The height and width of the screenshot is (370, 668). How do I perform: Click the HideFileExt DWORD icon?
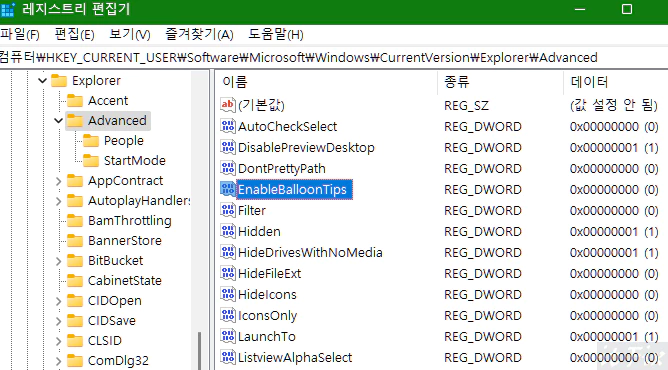point(228,273)
